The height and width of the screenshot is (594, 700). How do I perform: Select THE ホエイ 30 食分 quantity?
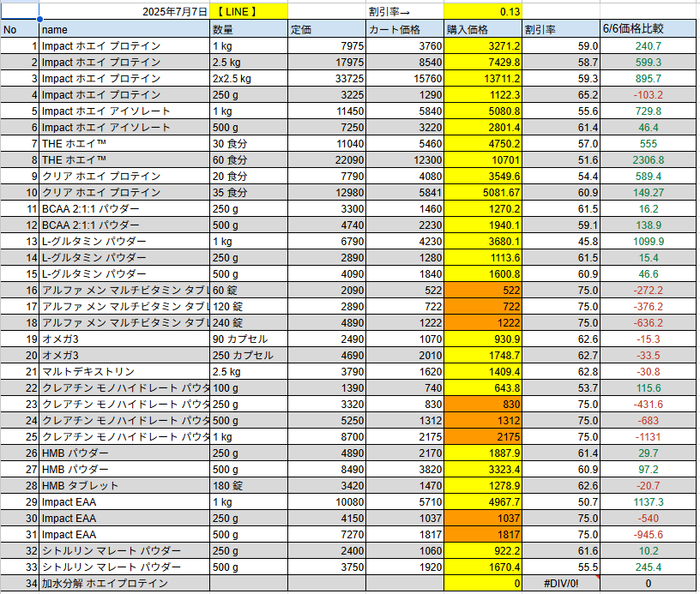click(249, 144)
